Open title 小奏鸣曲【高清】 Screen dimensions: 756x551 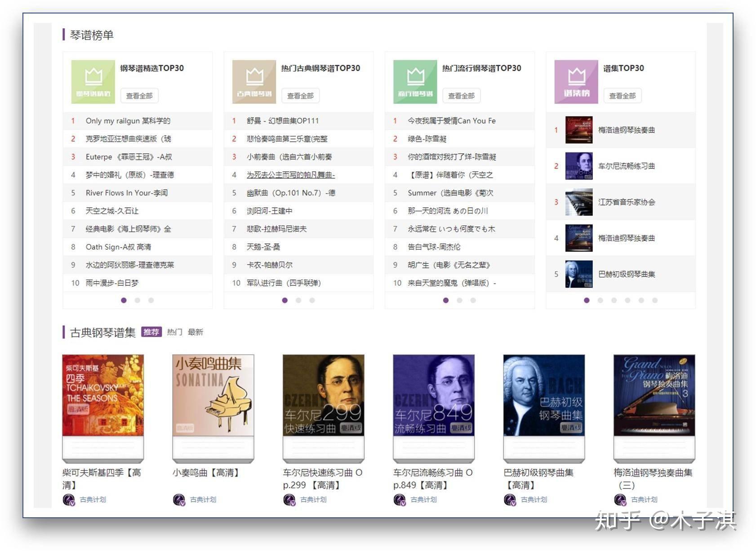click(x=207, y=473)
